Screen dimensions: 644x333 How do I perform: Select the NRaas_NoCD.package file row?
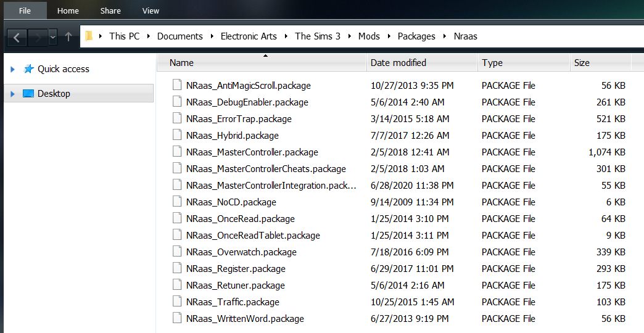(x=399, y=202)
